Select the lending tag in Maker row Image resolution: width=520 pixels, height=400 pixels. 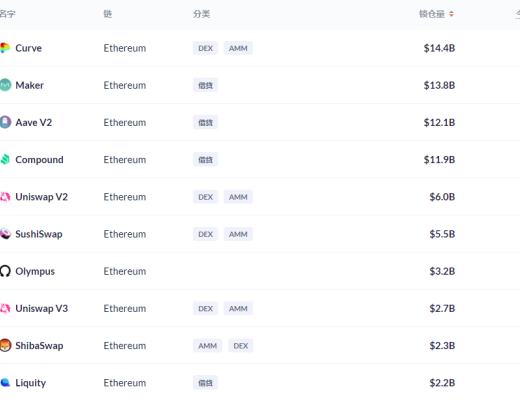coord(205,85)
